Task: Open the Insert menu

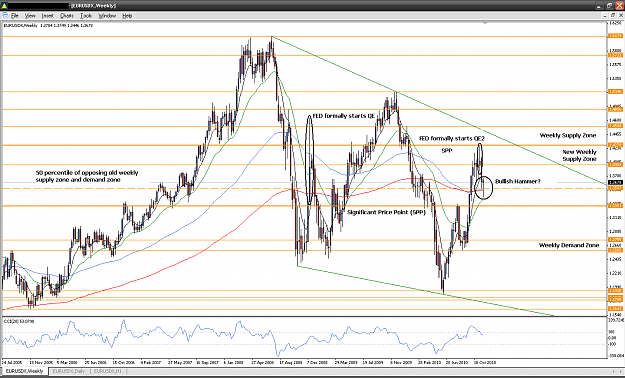Action: tap(47, 16)
